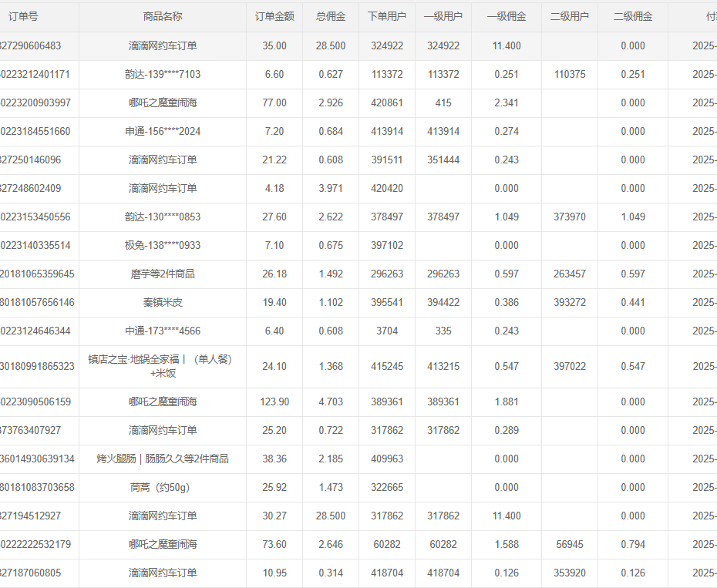Click order amount 10.95
The width and height of the screenshot is (717, 588).
click(x=274, y=573)
